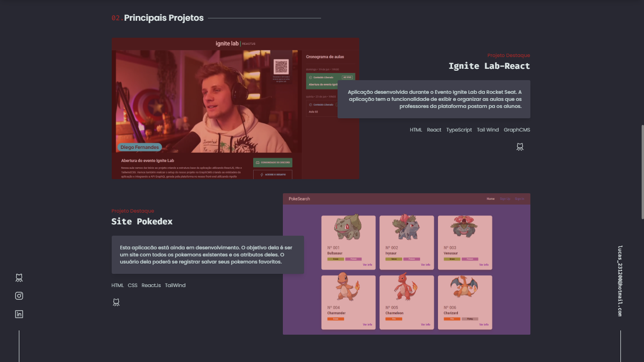Click the Charizard card in Pokedex screenshot
Viewport: 644px width, 362px height.
(x=465, y=302)
